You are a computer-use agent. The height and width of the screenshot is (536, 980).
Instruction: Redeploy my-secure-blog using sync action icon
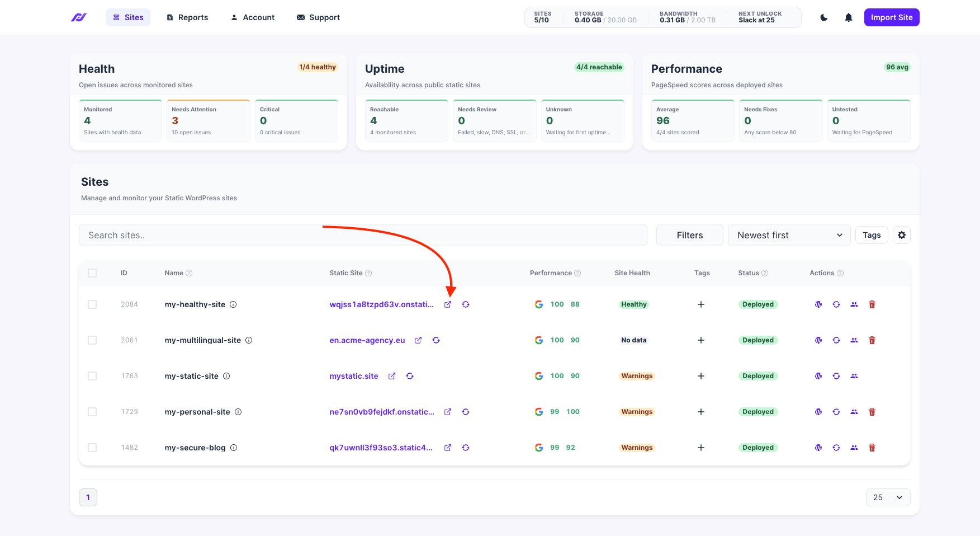tap(836, 448)
